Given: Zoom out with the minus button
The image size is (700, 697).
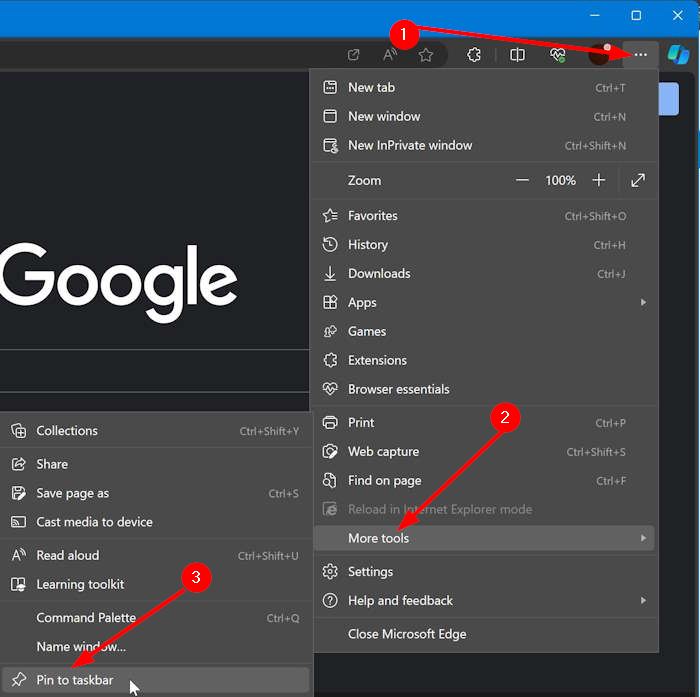Looking at the screenshot, I should (522, 180).
